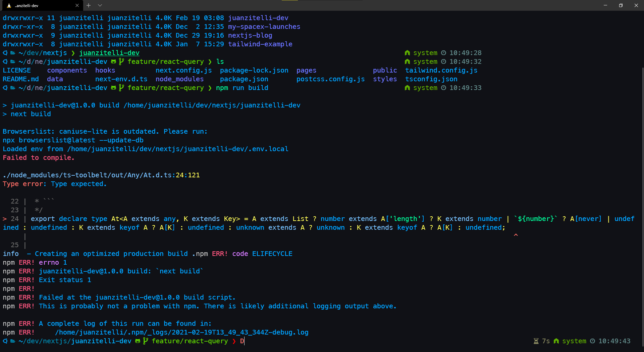Click the clock icon before 10:49:33
644x352 pixels.
click(x=443, y=88)
